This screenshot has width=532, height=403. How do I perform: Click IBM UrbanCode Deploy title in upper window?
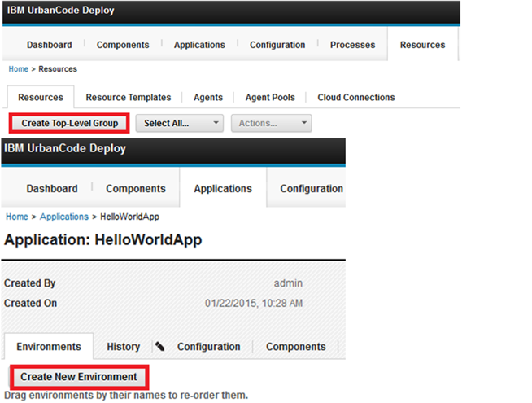click(x=61, y=11)
